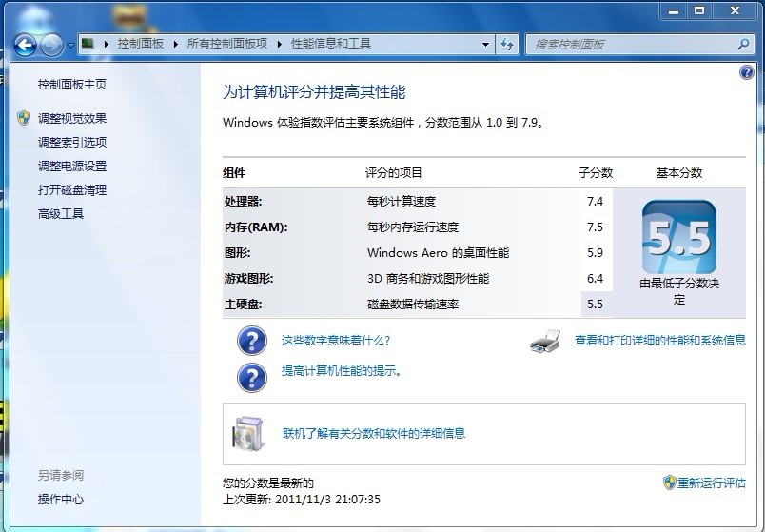The width and height of the screenshot is (765, 532).
Task: Click 重新运行评估 to rerun assessment
Action: point(712,483)
